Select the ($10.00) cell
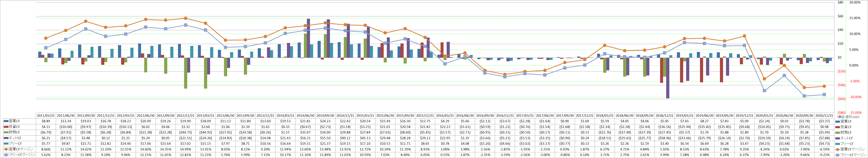 (66, 127)
